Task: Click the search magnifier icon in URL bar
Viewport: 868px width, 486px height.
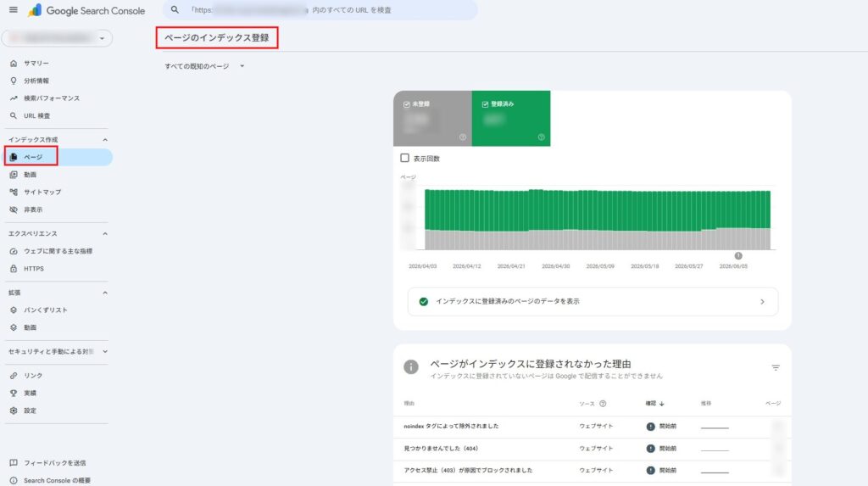Action: coord(175,10)
